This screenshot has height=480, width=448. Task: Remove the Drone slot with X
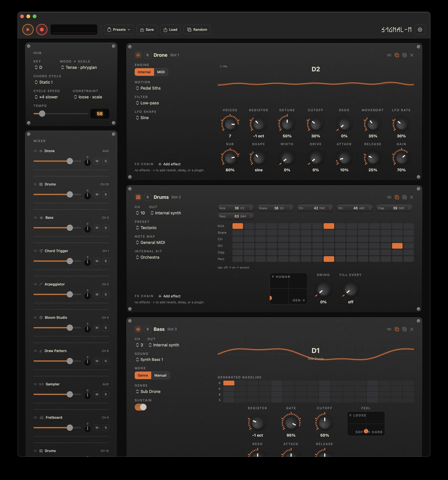(x=412, y=55)
